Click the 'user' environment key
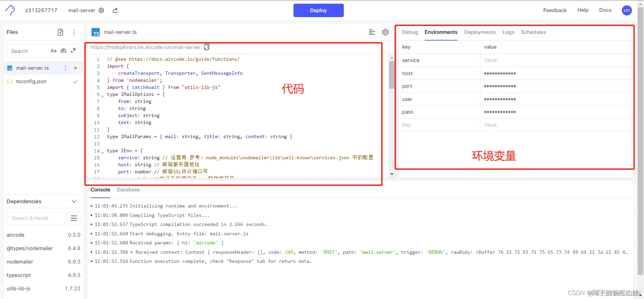Image resolution: width=644 pixels, height=299 pixels. [407, 99]
